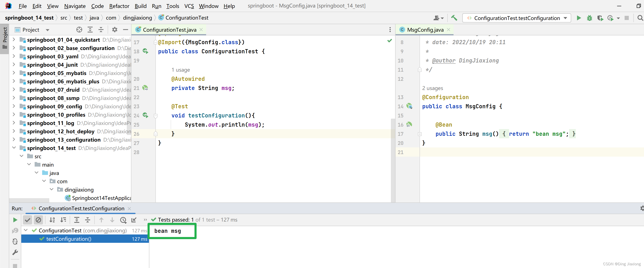Open Run panel wrench settings
644x268 pixels.
click(x=15, y=253)
